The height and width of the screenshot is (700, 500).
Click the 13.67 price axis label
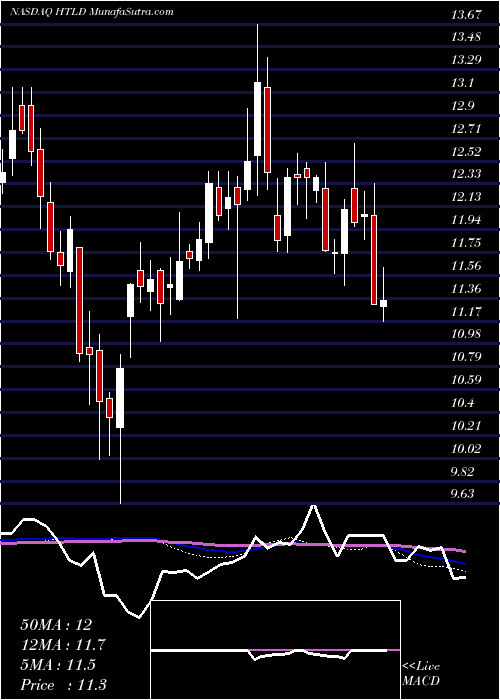click(x=466, y=15)
